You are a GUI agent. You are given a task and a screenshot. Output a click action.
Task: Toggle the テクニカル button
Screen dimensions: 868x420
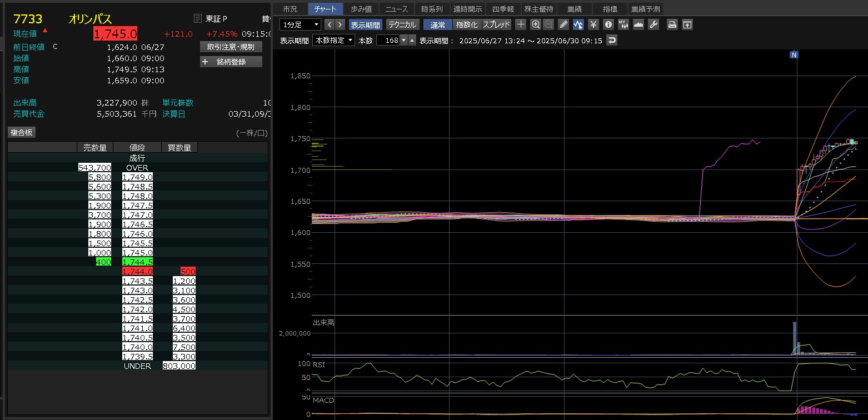pyautogui.click(x=402, y=24)
